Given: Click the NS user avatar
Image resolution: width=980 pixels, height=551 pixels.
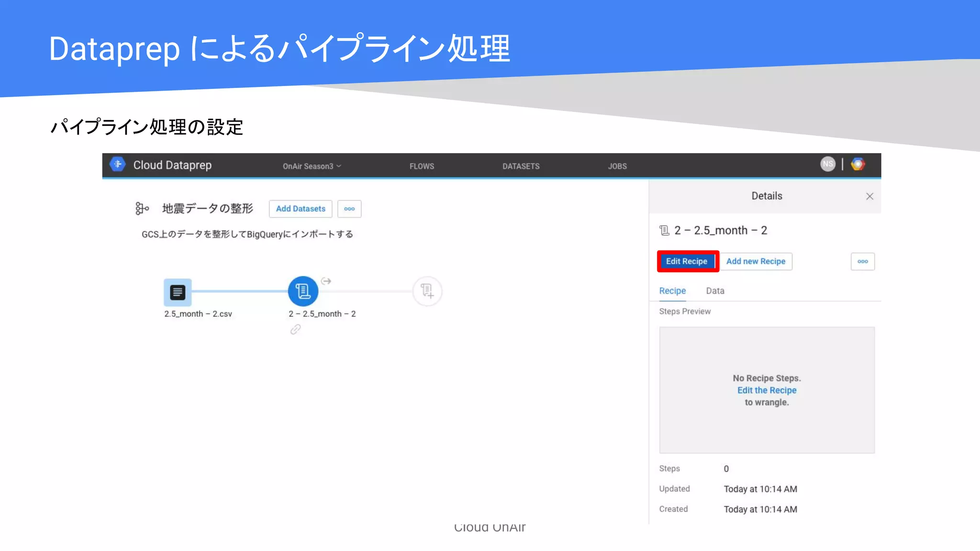Looking at the screenshot, I should [827, 164].
